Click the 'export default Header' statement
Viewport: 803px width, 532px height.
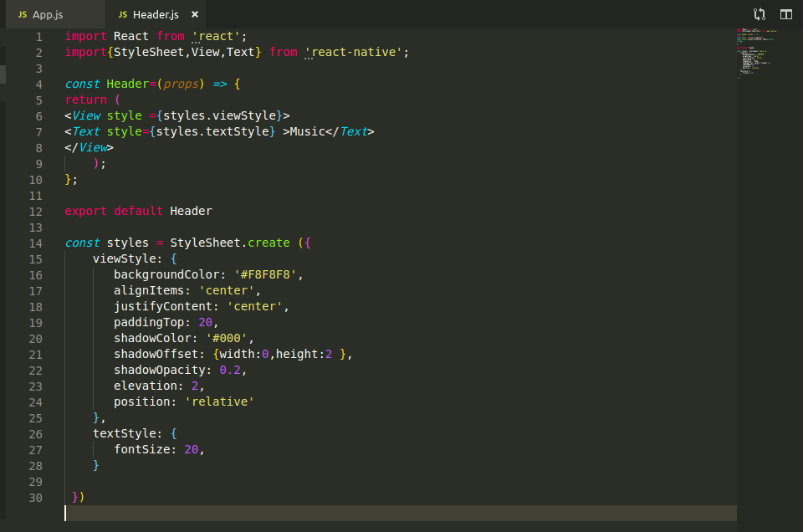(x=138, y=211)
